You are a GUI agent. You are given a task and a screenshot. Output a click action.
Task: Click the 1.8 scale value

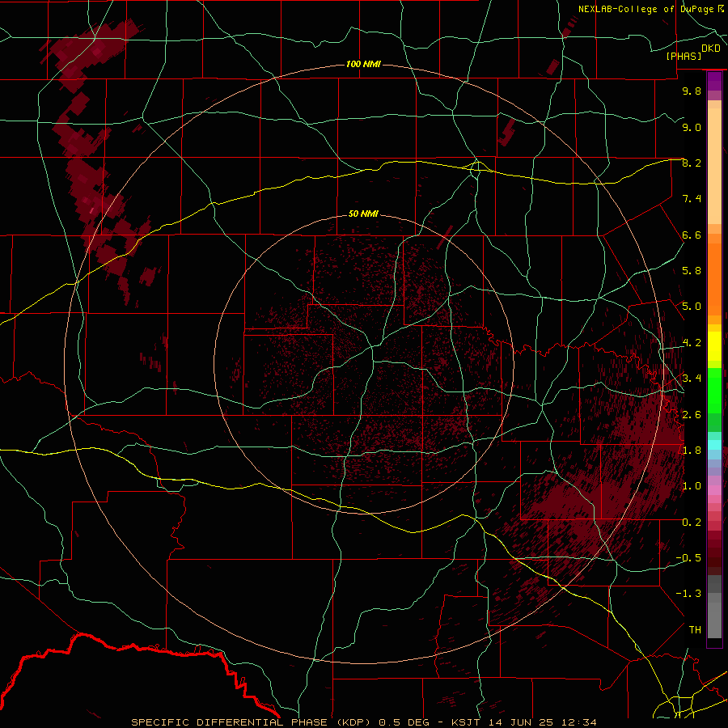point(692,451)
